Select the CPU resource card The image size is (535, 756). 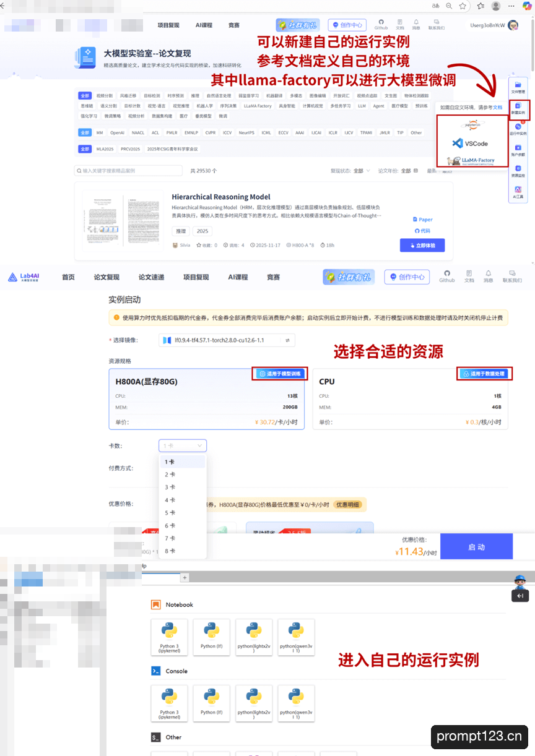point(410,399)
